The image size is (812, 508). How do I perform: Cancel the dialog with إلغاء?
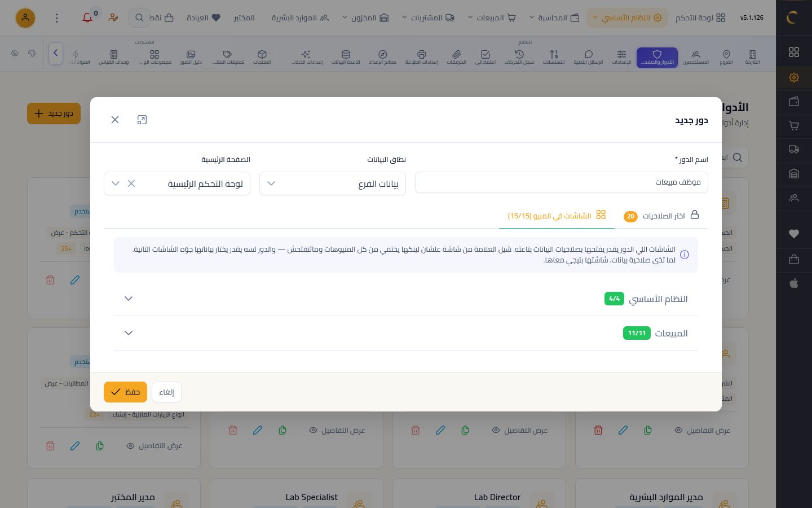click(x=166, y=392)
